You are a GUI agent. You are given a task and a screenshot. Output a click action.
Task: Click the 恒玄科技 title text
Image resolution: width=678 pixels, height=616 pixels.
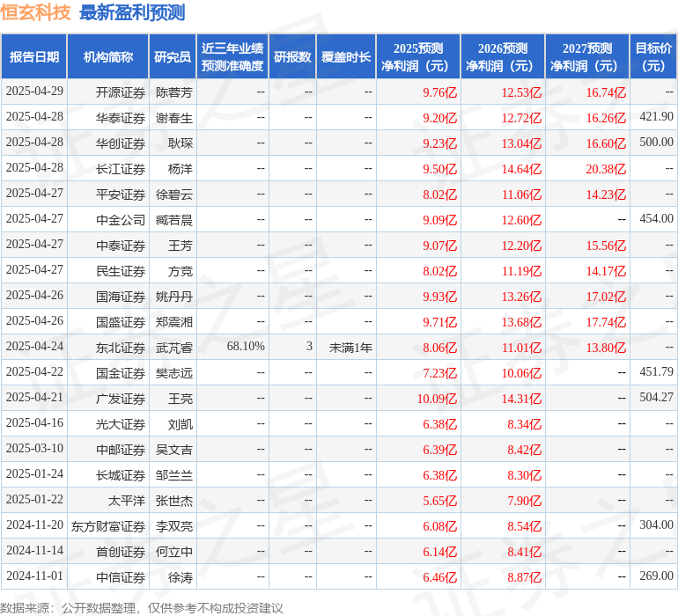coord(35,12)
